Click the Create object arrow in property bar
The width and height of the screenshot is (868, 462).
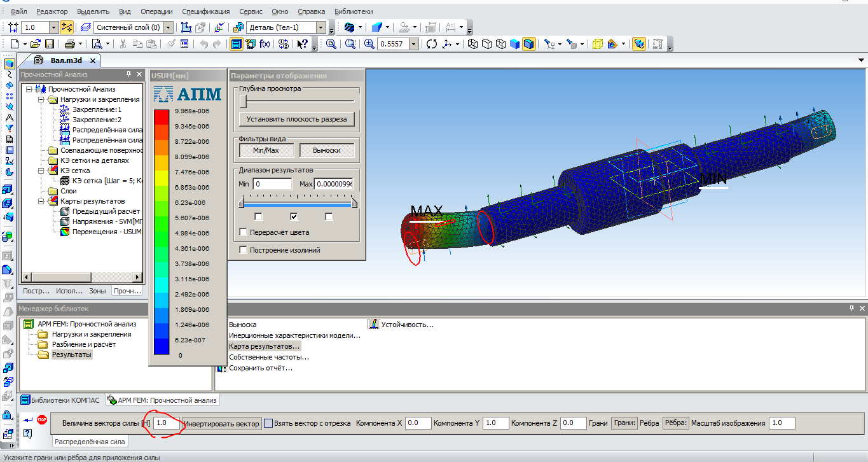(27, 420)
